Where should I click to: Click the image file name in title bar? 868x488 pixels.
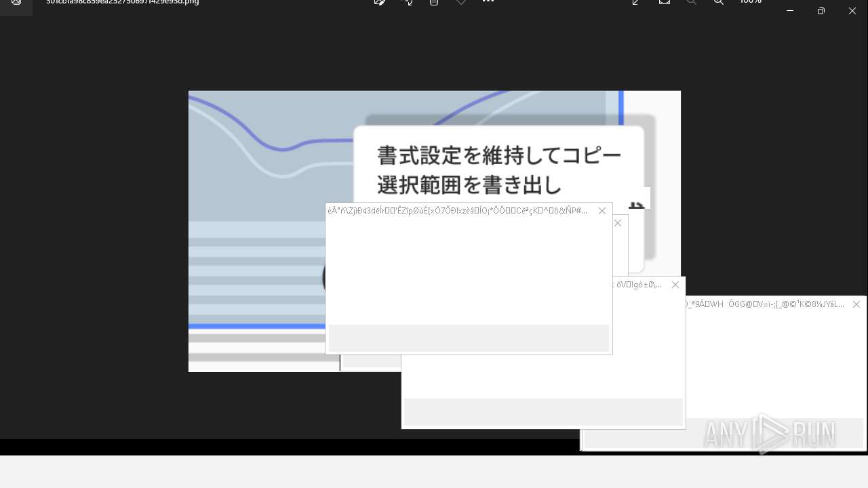pos(123,2)
